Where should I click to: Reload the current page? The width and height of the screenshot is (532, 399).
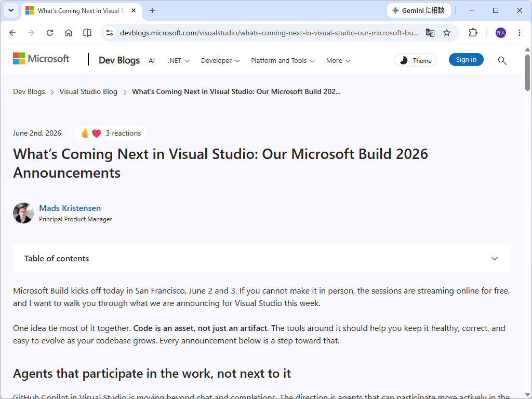(x=50, y=33)
